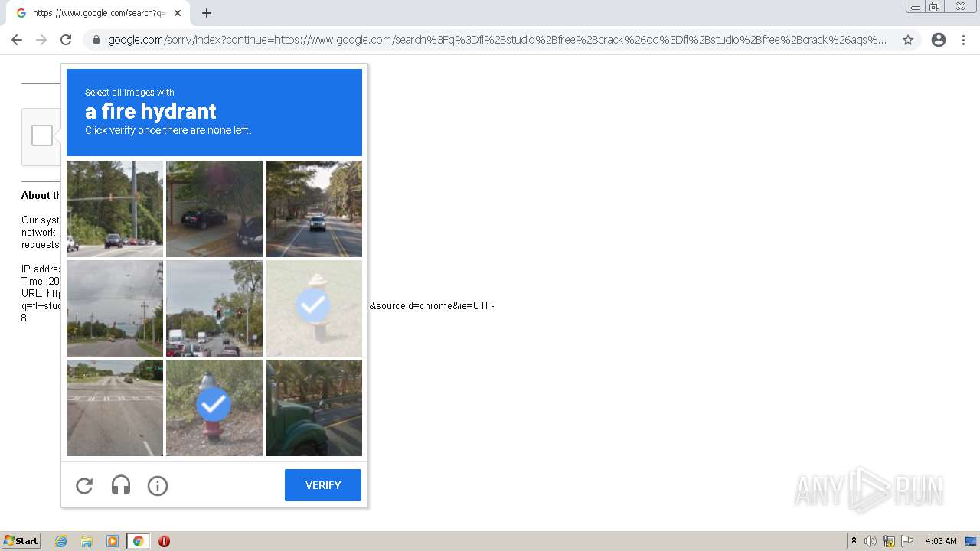
Task: Click the browser back arrow
Action: pyautogui.click(x=17, y=40)
